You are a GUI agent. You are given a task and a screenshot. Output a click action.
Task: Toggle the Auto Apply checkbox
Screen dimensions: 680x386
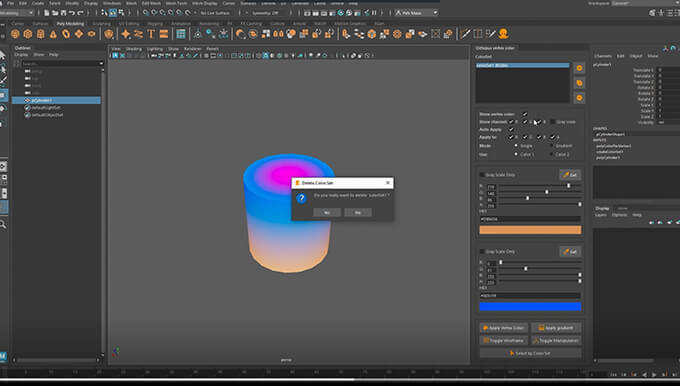pos(511,129)
